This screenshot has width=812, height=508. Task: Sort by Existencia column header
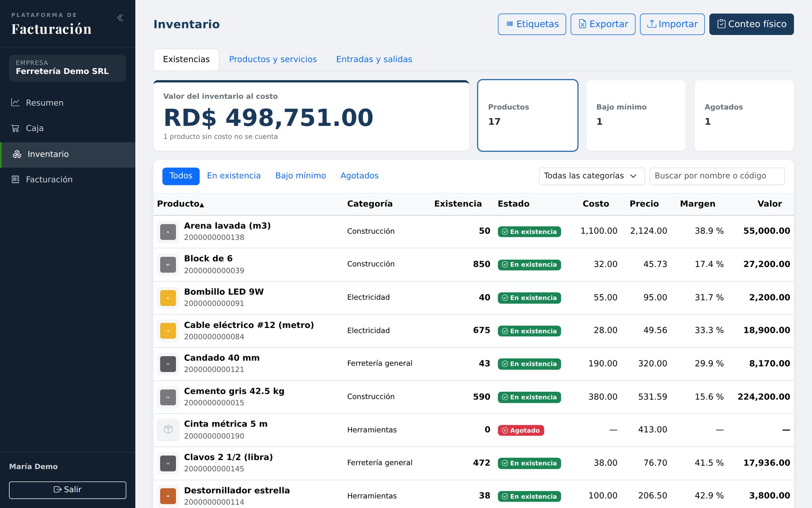click(x=458, y=204)
